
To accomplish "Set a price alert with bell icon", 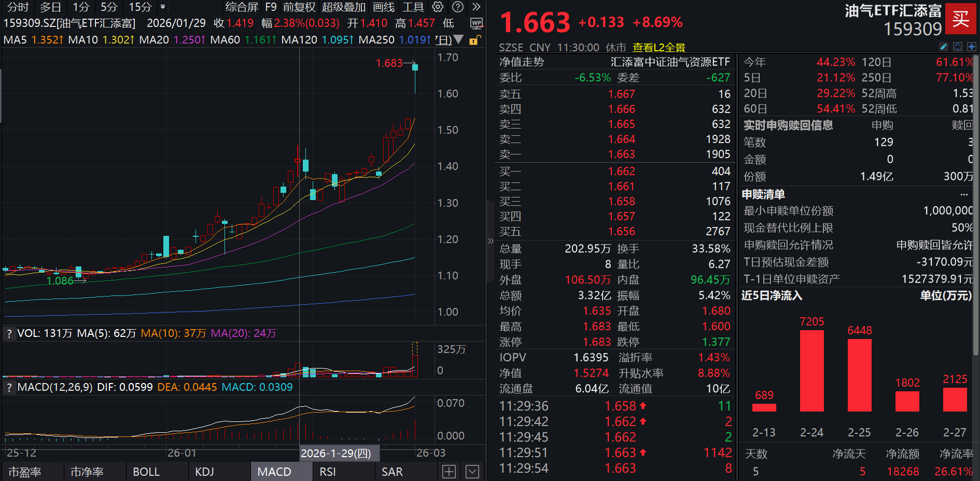I will tap(957, 47).
